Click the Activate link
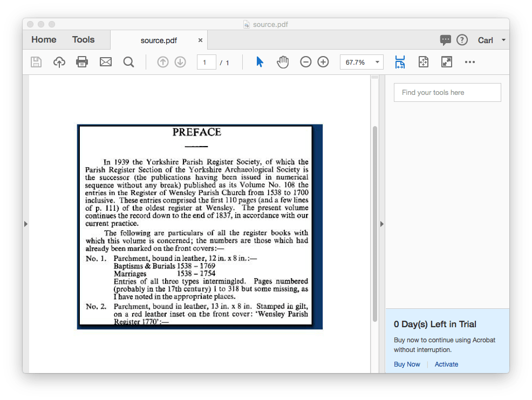This screenshot has width=532, height=400. pos(446,364)
